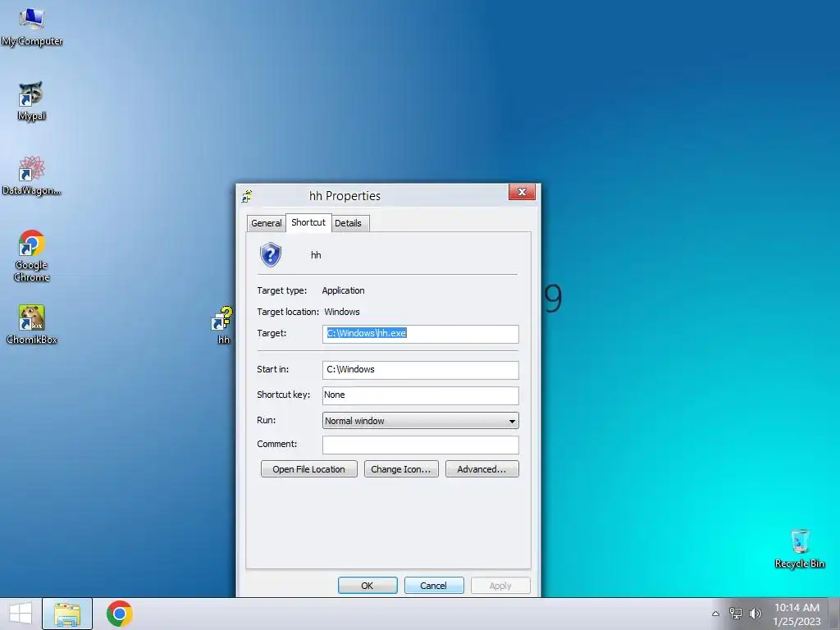Select the hh shortcut on desktop
This screenshot has width=840, height=630.
coord(223,325)
